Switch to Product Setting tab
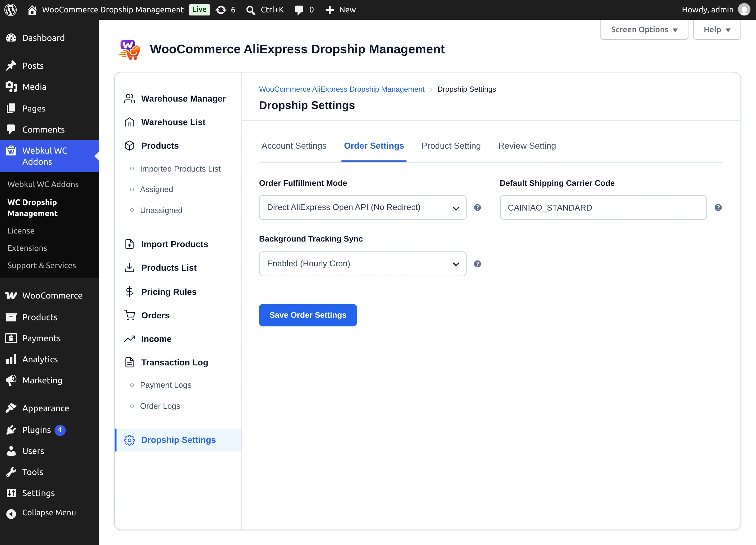 click(451, 146)
